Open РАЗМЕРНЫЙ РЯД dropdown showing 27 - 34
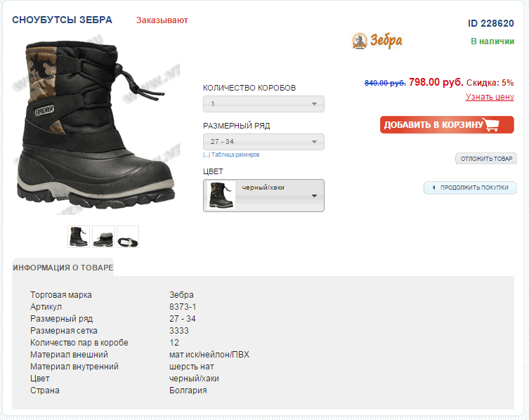Image resolution: width=529 pixels, height=420 pixels. pos(263,142)
